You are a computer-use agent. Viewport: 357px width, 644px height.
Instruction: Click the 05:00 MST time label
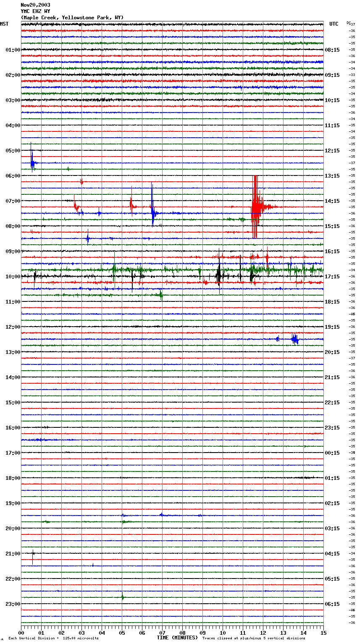(13, 151)
